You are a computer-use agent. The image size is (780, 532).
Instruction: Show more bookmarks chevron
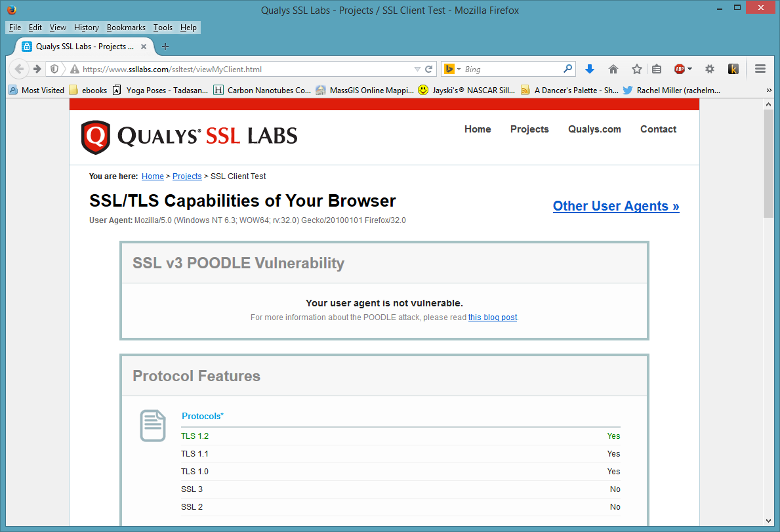point(769,90)
